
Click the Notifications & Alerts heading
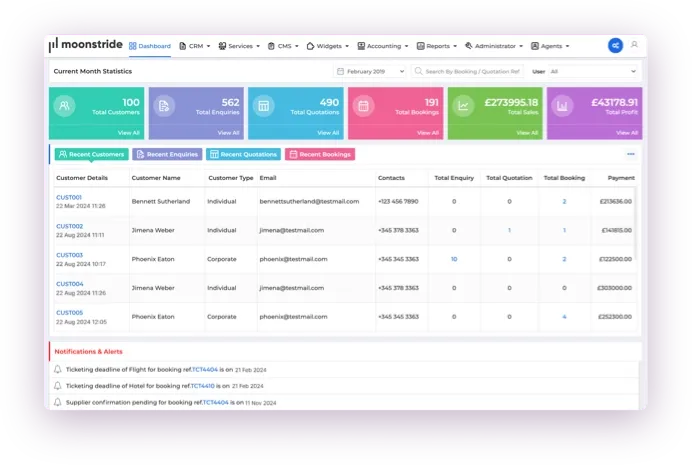pos(88,351)
